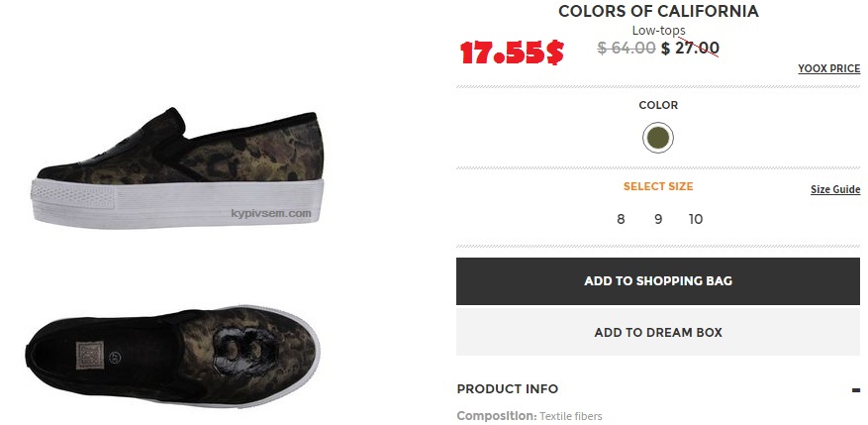Viewport: 868px width, 425px height.
Task: Click the $ 27.00 sale price
Action: tap(691, 48)
